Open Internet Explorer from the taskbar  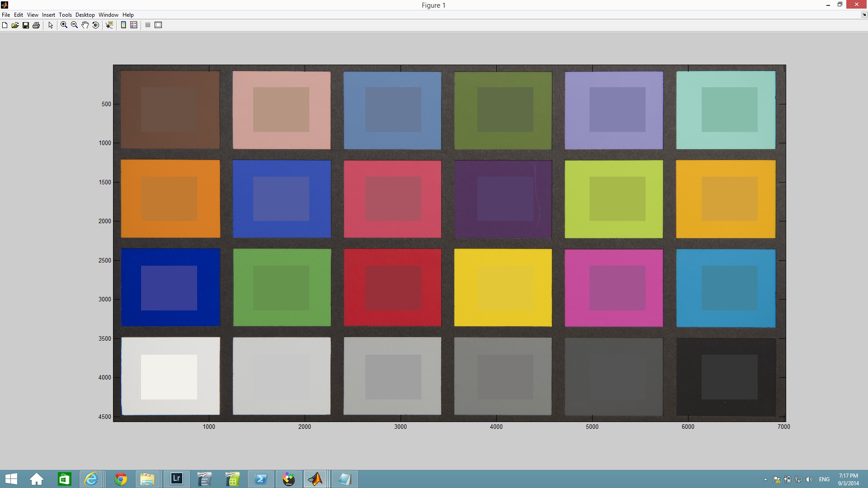click(x=92, y=479)
